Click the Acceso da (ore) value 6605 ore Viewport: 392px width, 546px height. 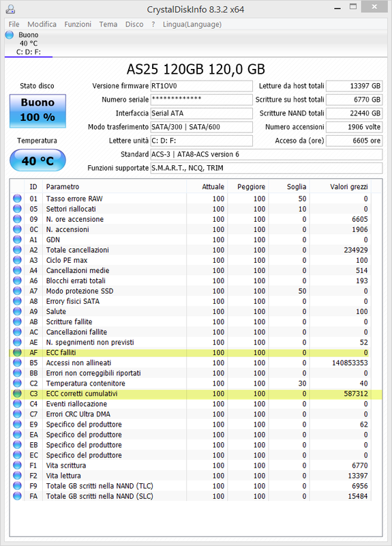coord(354,141)
